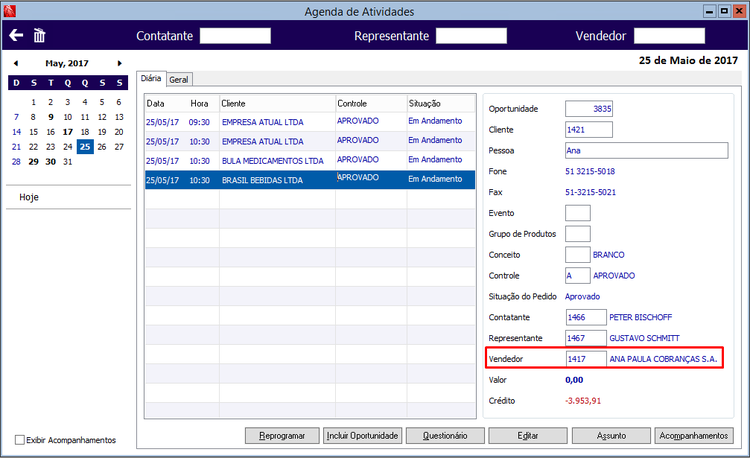Select day 26 in the calendar
The image size is (750, 458).
click(102, 147)
